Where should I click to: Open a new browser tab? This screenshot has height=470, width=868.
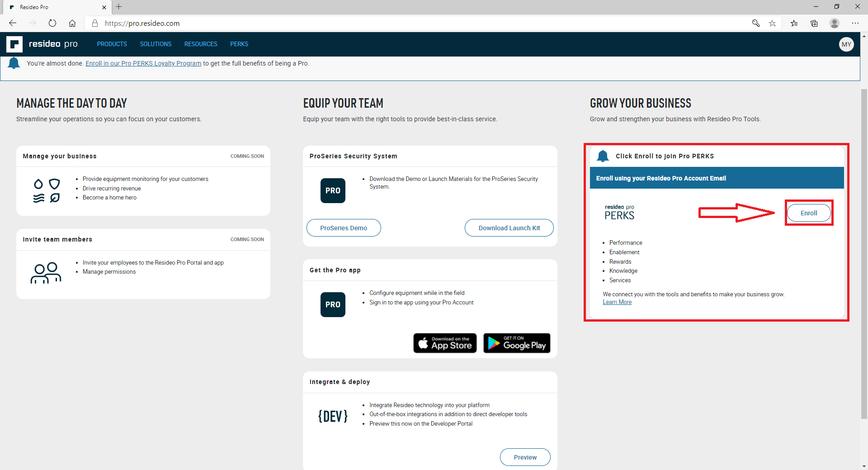point(119,7)
